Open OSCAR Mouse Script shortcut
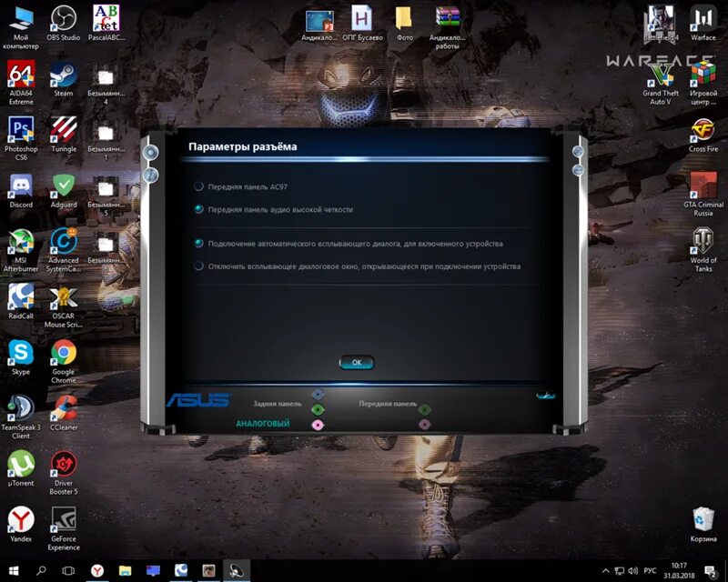 pos(64,306)
